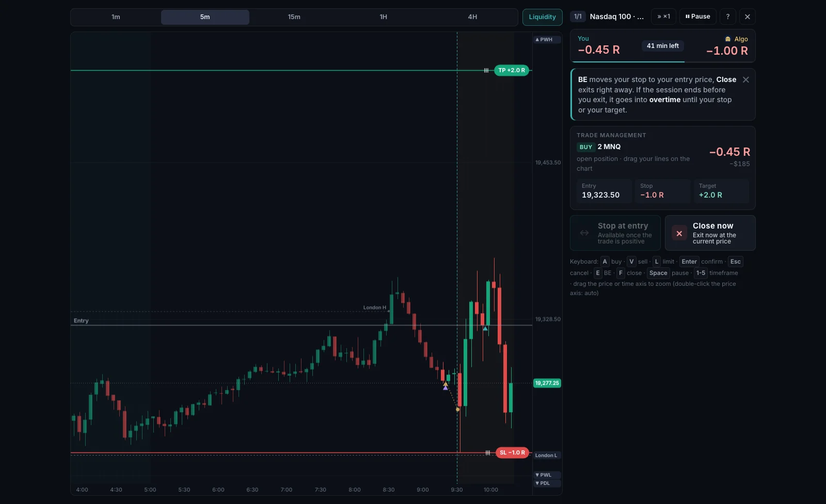Click the 10:00 time axis label
Image resolution: width=826 pixels, height=504 pixels.
tap(491, 490)
